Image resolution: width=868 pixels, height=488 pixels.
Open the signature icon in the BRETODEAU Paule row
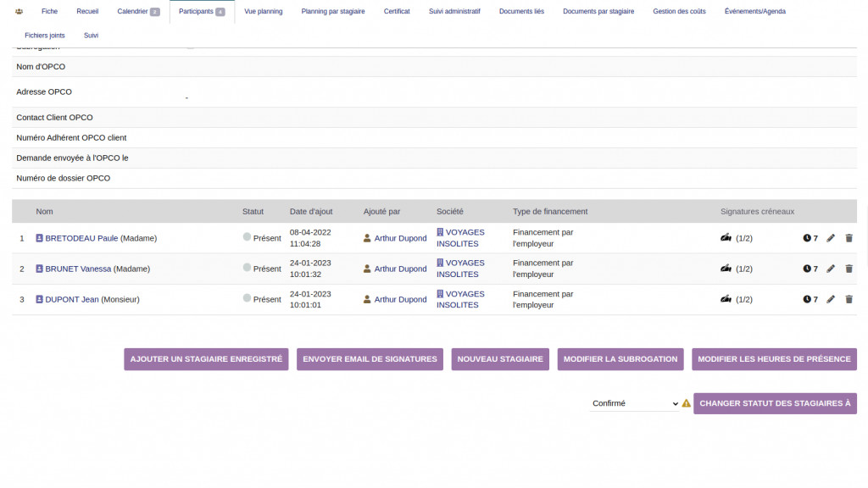click(x=726, y=238)
